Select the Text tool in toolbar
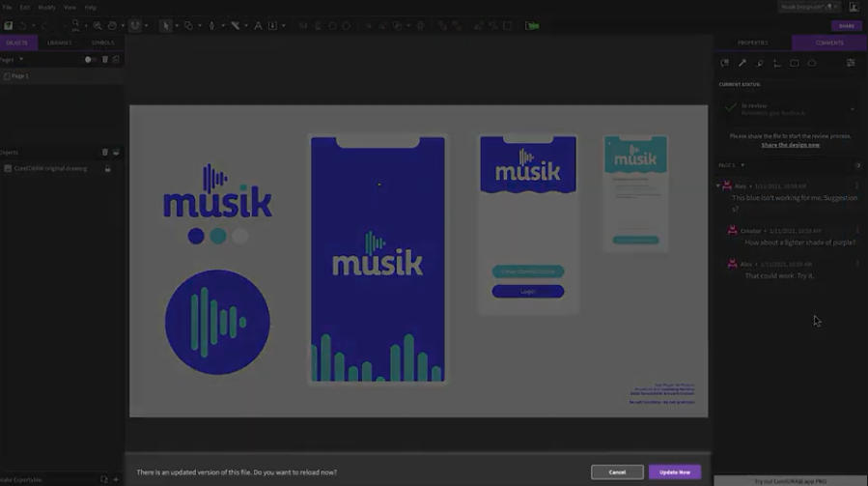The width and height of the screenshot is (868, 486). 258,25
